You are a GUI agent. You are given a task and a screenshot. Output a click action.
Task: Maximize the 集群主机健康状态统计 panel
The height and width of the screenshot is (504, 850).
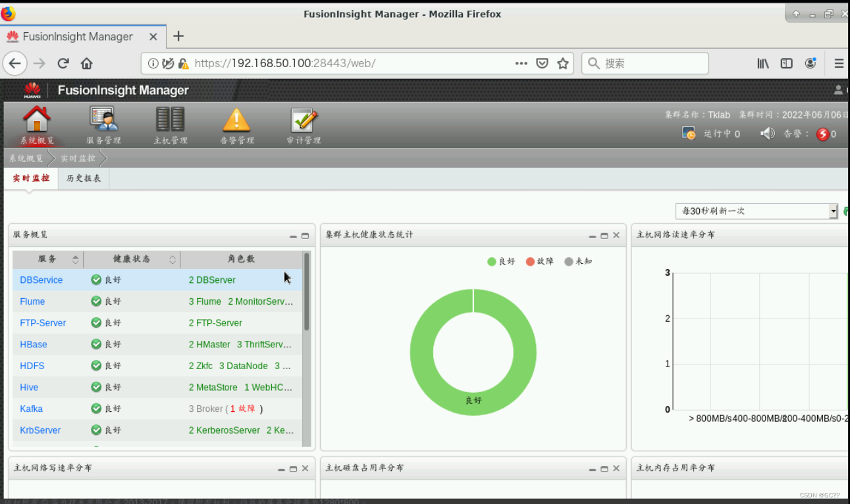click(x=604, y=236)
